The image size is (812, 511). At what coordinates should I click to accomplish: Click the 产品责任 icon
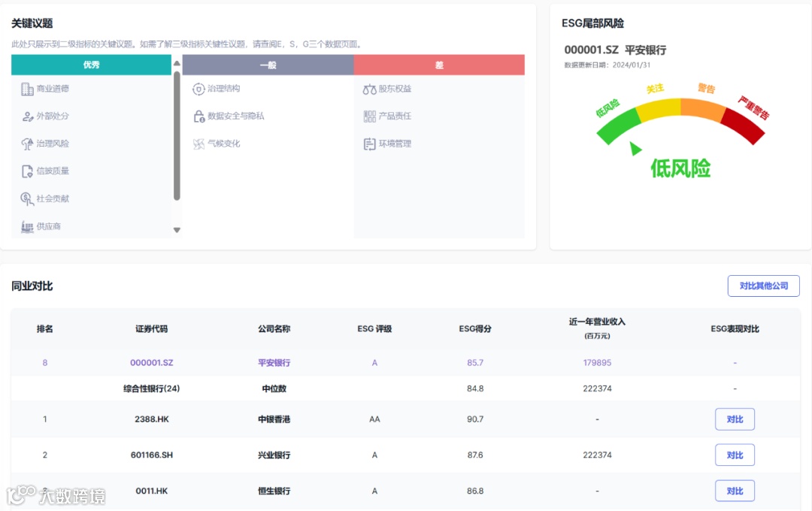[x=369, y=116]
